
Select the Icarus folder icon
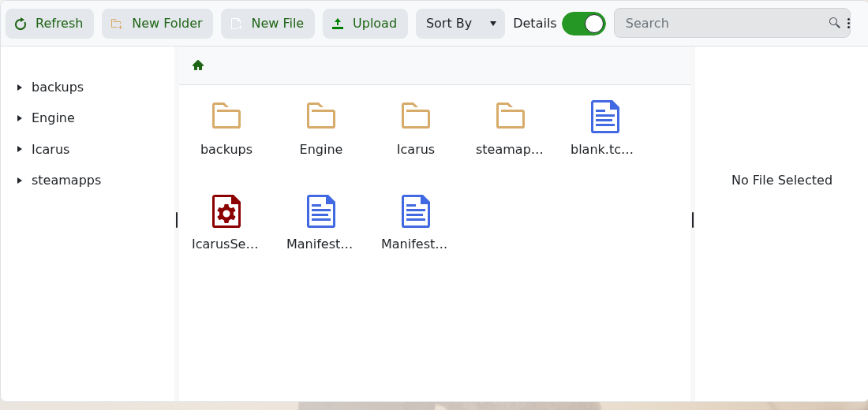point(416,116)
